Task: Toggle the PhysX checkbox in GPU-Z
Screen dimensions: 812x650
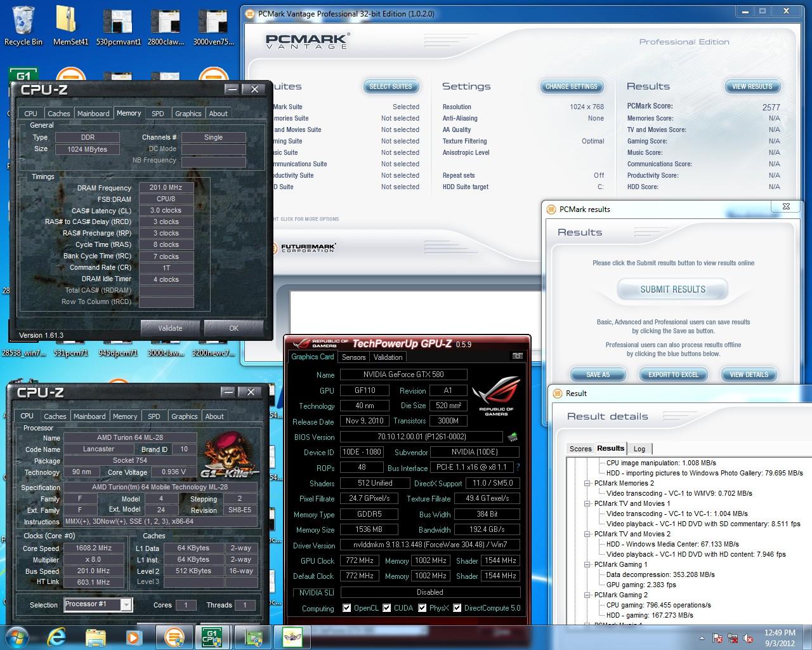Action: pos(422,608)
